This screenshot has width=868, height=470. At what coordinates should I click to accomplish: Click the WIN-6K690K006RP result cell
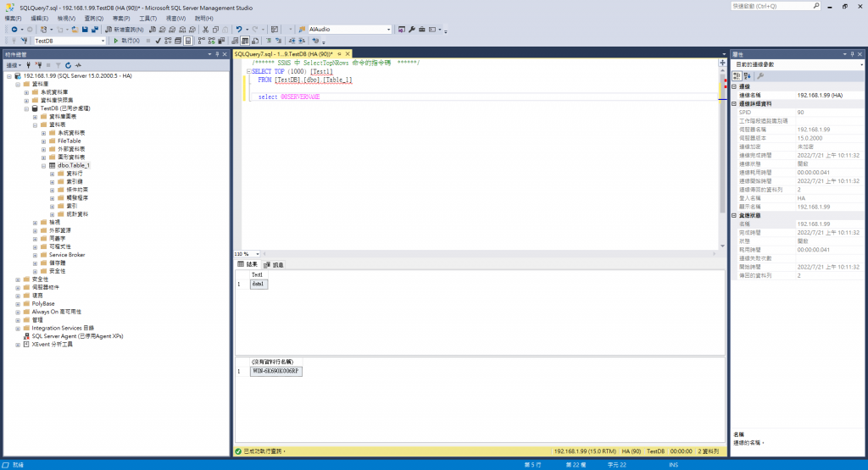275,371
